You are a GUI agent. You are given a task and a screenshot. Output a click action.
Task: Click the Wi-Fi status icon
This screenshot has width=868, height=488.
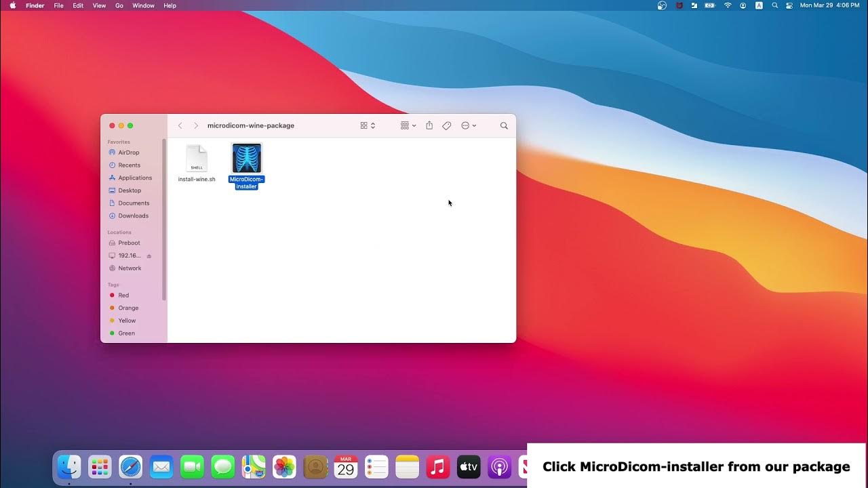[728, 5]
